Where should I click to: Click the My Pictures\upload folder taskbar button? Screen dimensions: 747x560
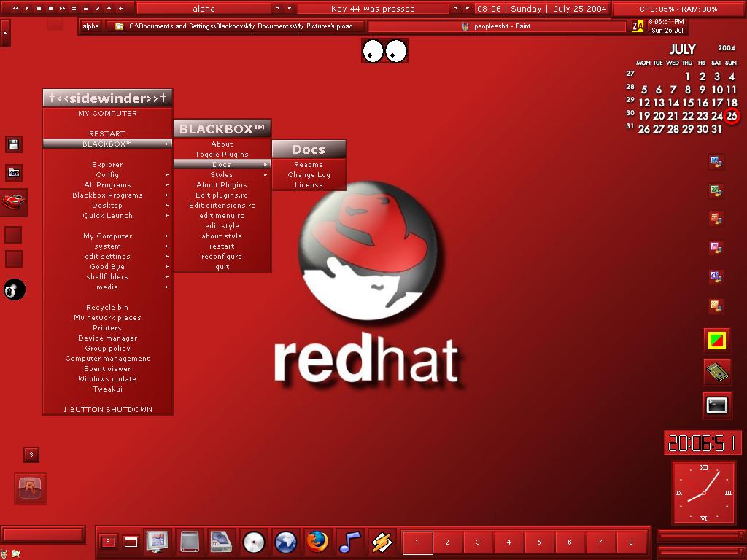[x=235, y=26]
